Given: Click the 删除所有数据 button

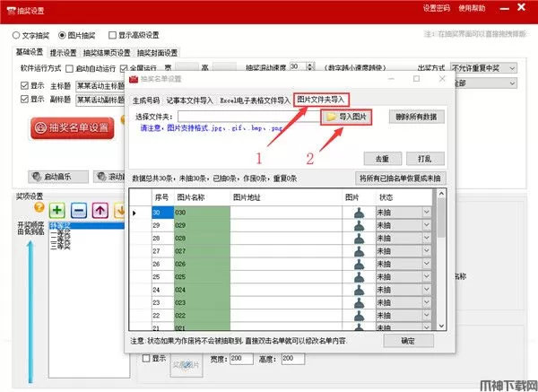Looking at the screenshot, I should coord(416,118).
